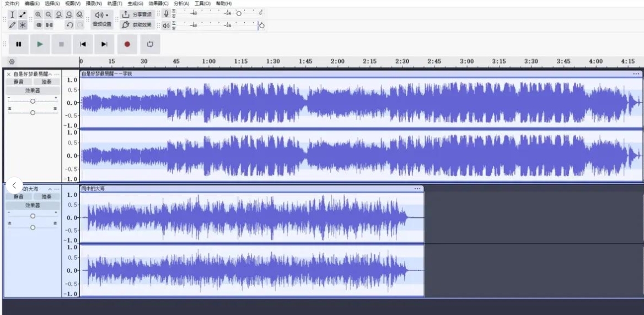Click timeline ruler at 1:00
Image resolution: width=644 pixels, height=315 pixels.
(208, 62)
